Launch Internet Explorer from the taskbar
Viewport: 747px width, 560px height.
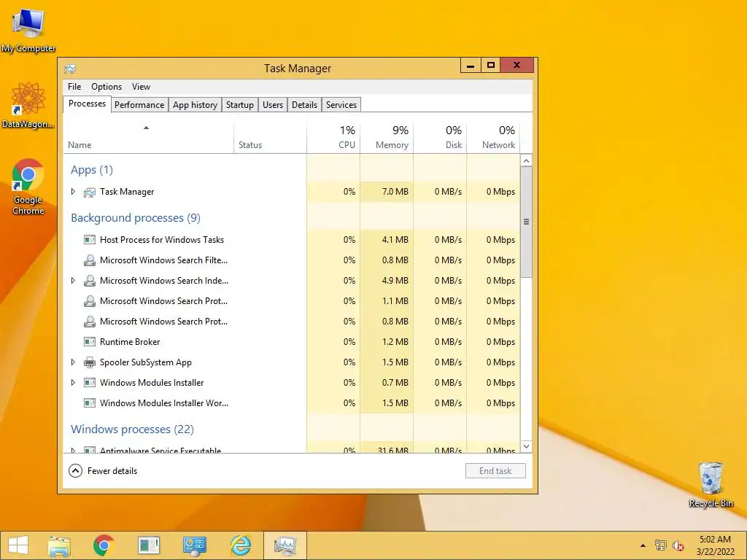pyautogui.click(x=240, y=545)
